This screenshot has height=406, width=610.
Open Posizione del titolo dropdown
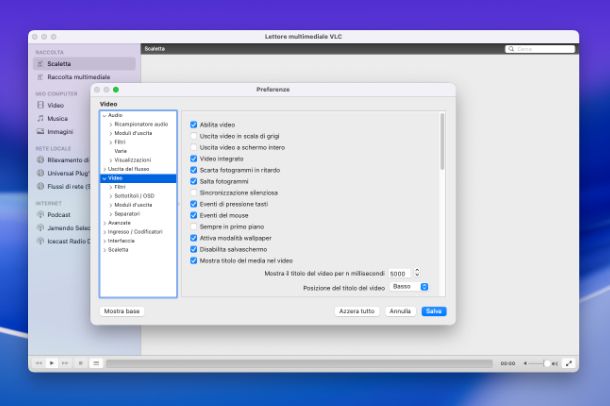click(409, 287)
